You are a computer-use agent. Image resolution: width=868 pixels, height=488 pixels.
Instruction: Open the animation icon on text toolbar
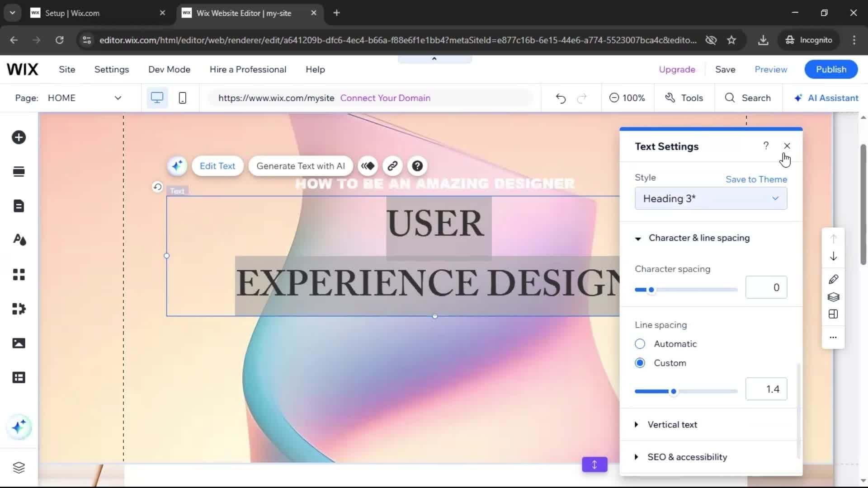click(368, 166)
